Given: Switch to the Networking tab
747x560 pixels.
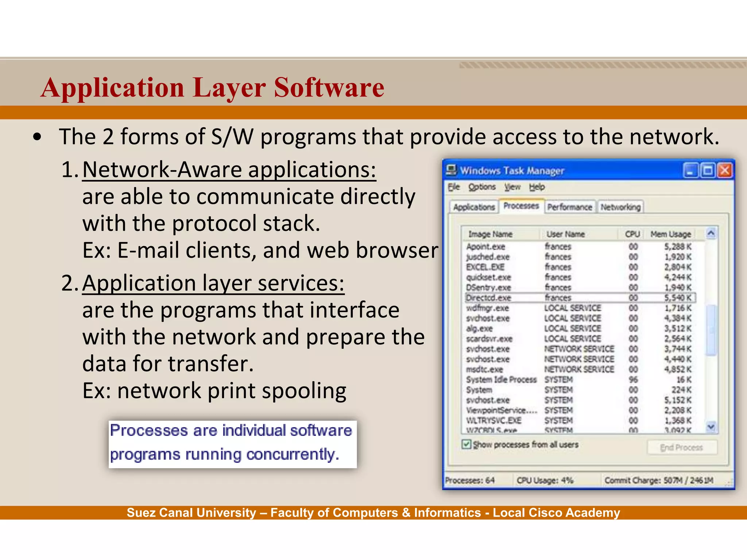Looking at the screenshot, I should point(620,207).
